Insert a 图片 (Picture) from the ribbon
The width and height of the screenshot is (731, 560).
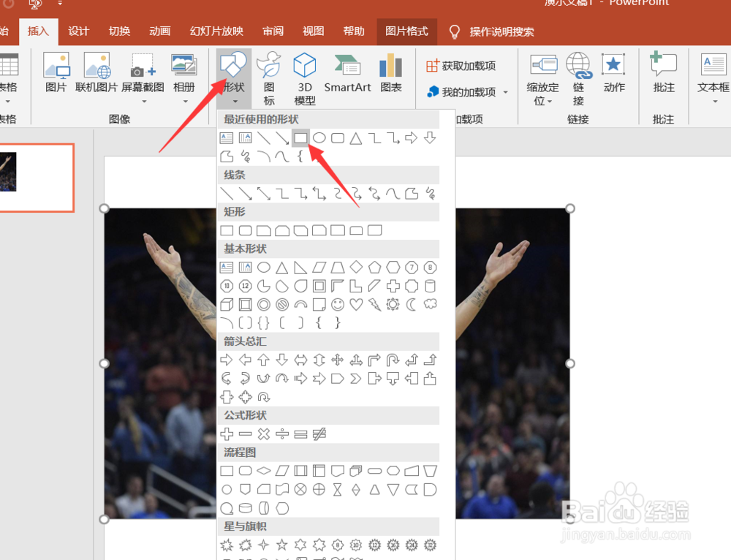tap(56, 72)
